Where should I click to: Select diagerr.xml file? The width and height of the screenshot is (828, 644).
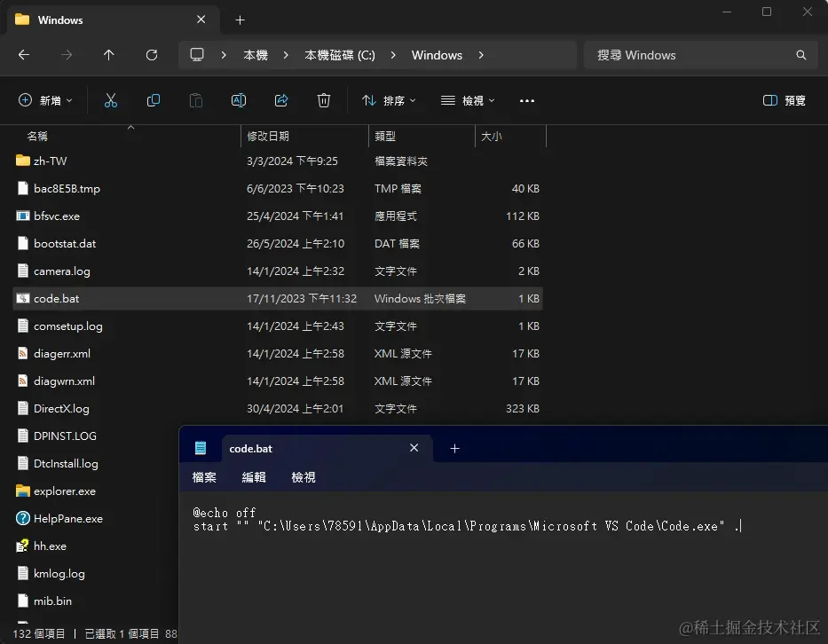point(278,353)
